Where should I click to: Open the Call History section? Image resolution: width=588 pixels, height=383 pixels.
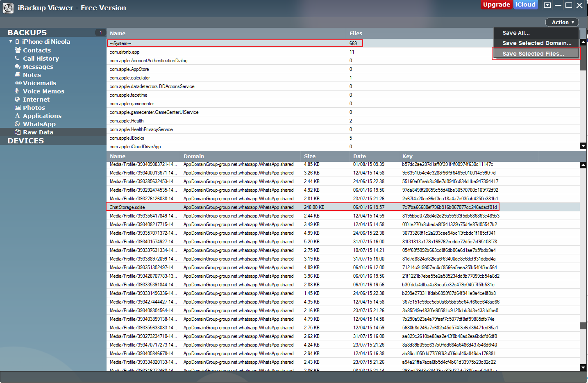tap(41, 59)
